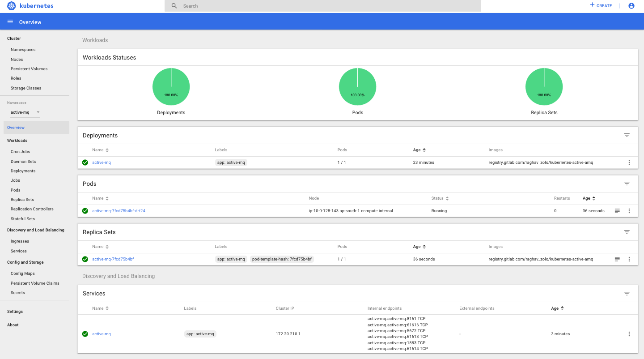Click the CREATE button
644x359 pixels.
pos(601,5)
